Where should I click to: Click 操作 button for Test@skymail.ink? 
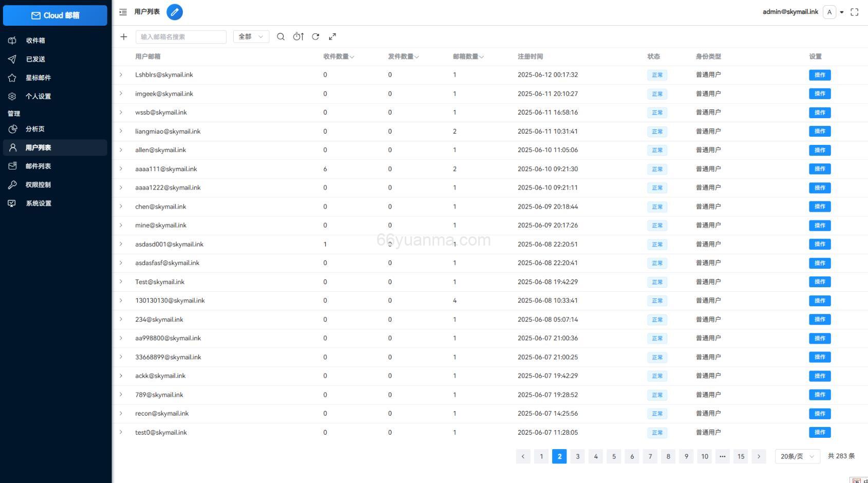coord(819,282)
